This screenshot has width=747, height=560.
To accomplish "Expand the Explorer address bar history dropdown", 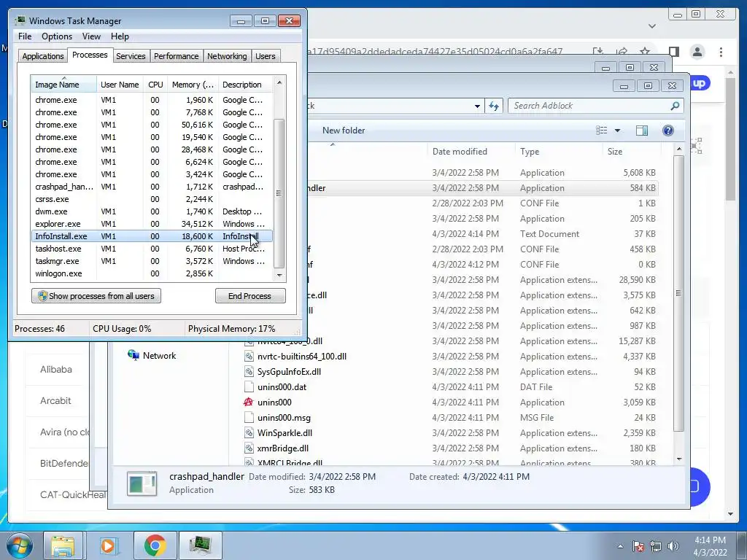I will (x=477, y=106).
